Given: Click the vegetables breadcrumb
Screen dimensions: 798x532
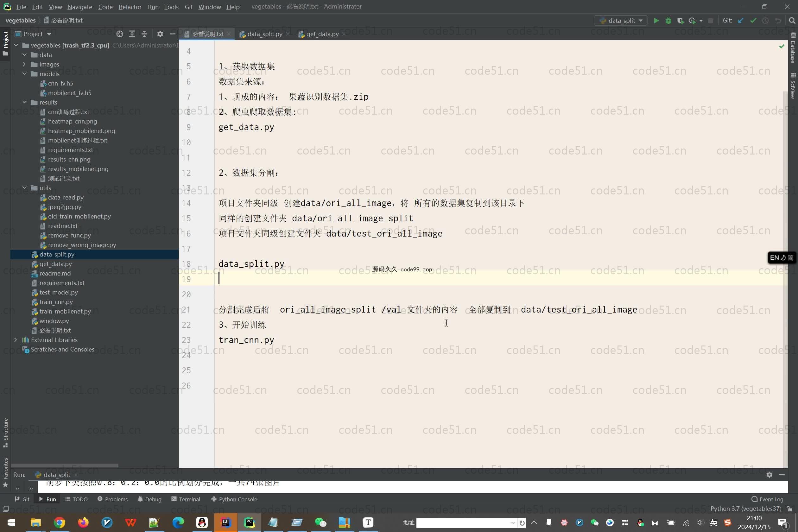Looking at the screenshot, I should [20, 20].
